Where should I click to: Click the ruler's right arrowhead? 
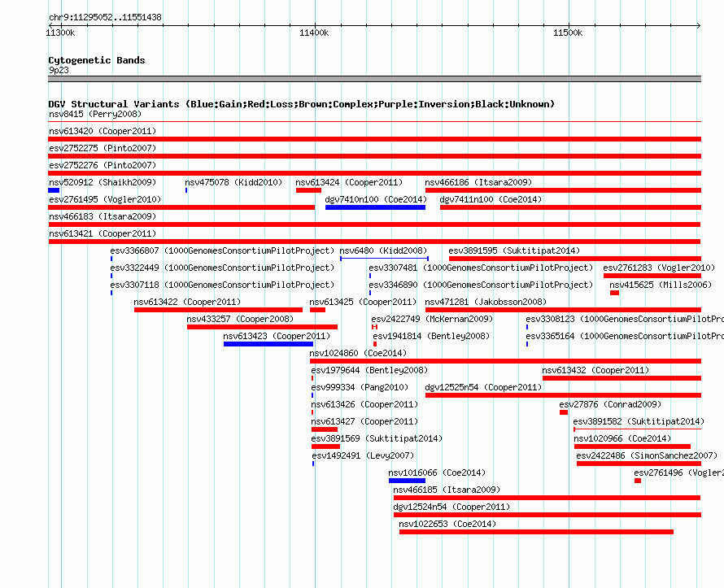pyautogui.click(x=699, y=25)
